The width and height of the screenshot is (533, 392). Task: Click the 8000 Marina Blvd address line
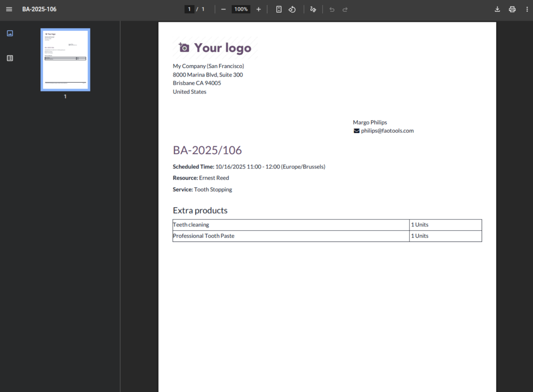click(x=208, y=75)
